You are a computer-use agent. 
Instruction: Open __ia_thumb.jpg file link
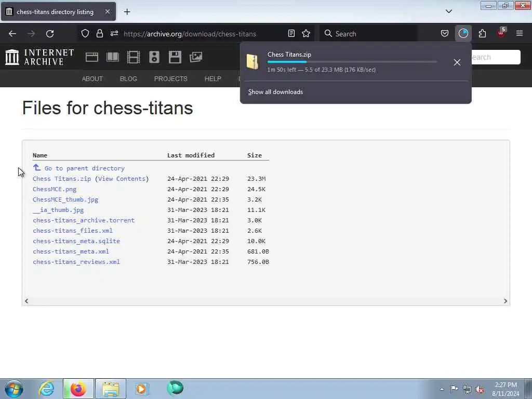[x=58, y=210]
